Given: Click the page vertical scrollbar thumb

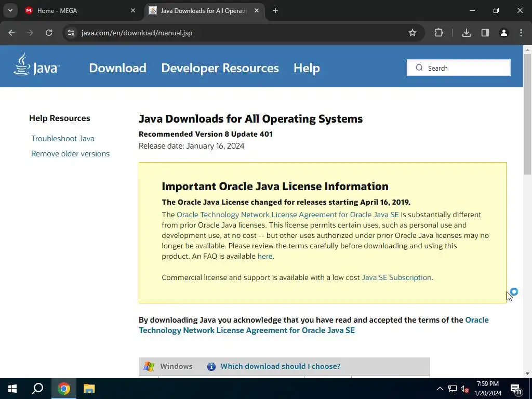Looking at the screenshot, I should (527, 114).
